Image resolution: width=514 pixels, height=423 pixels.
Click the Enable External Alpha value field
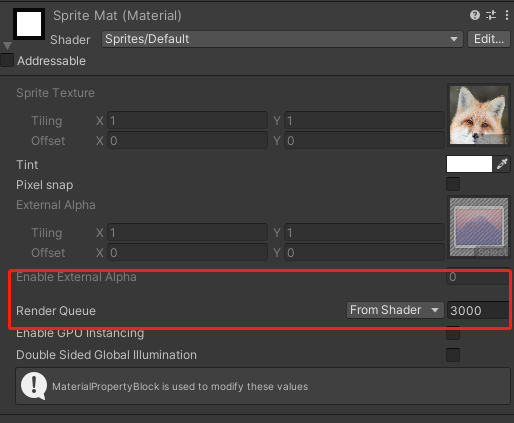click(x=478, y=277)
